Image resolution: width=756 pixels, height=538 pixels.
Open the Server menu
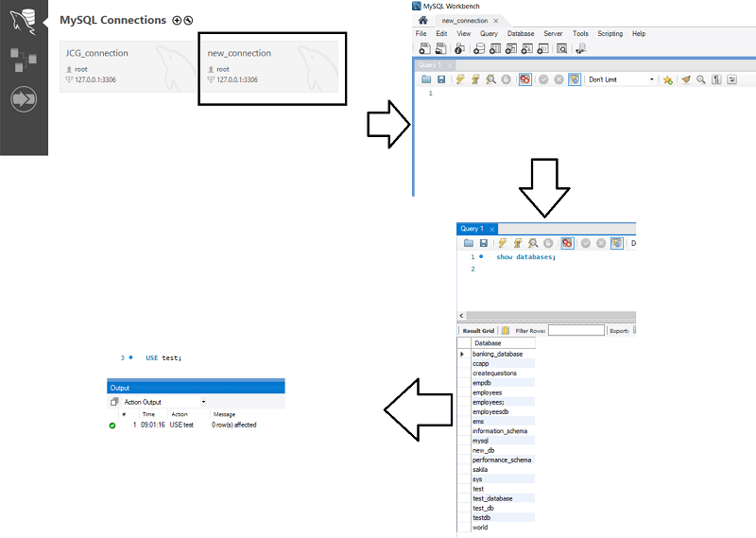point(553,34)
